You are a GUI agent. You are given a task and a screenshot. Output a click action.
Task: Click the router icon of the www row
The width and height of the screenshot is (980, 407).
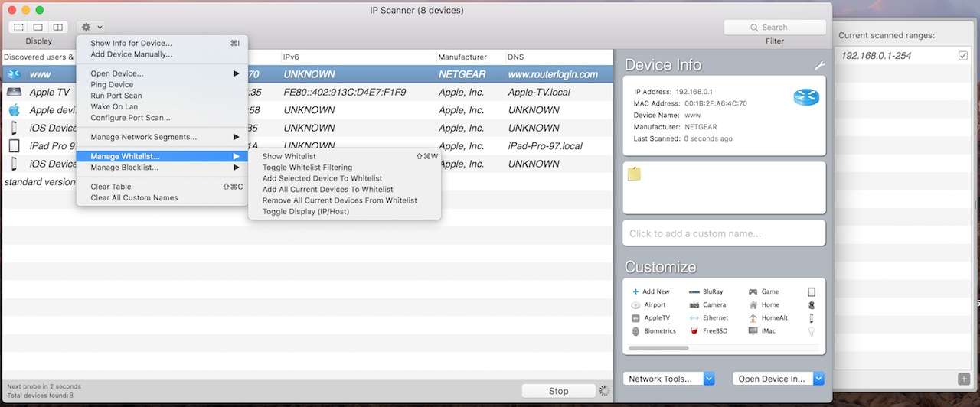pos(14,74)
